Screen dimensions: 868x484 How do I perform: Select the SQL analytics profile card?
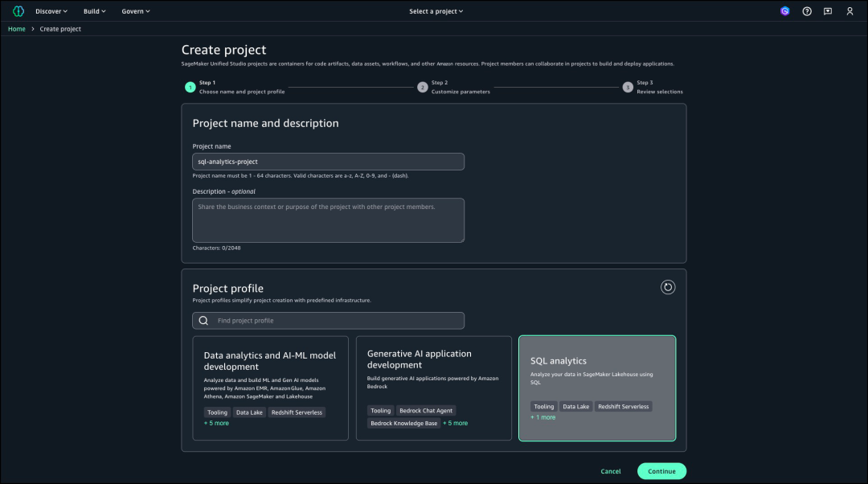click(596, 388)
